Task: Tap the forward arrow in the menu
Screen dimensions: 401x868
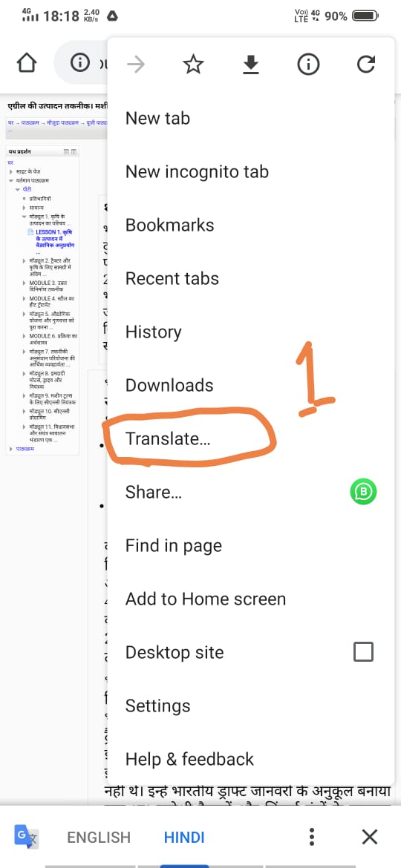Action: coord(135,65)
